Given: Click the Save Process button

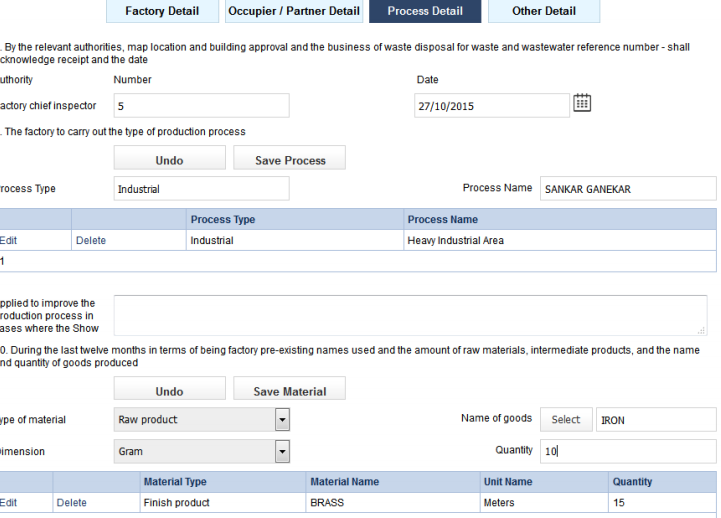Looking at the screenshot, I should point(289,160).
